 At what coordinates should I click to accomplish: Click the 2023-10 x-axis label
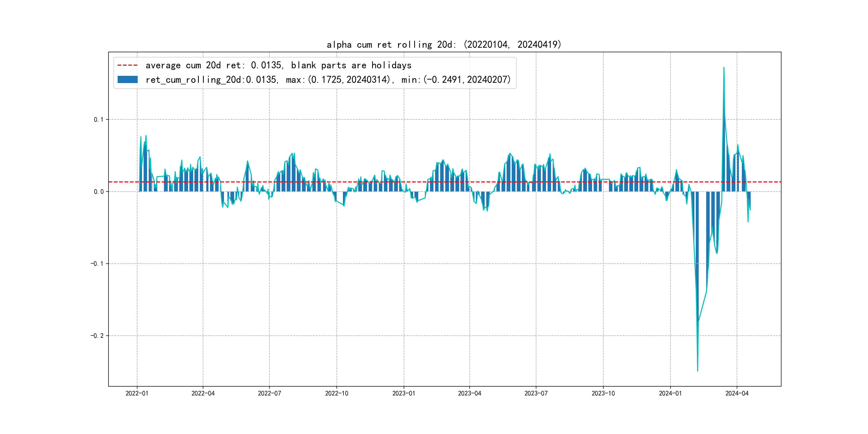603,393
